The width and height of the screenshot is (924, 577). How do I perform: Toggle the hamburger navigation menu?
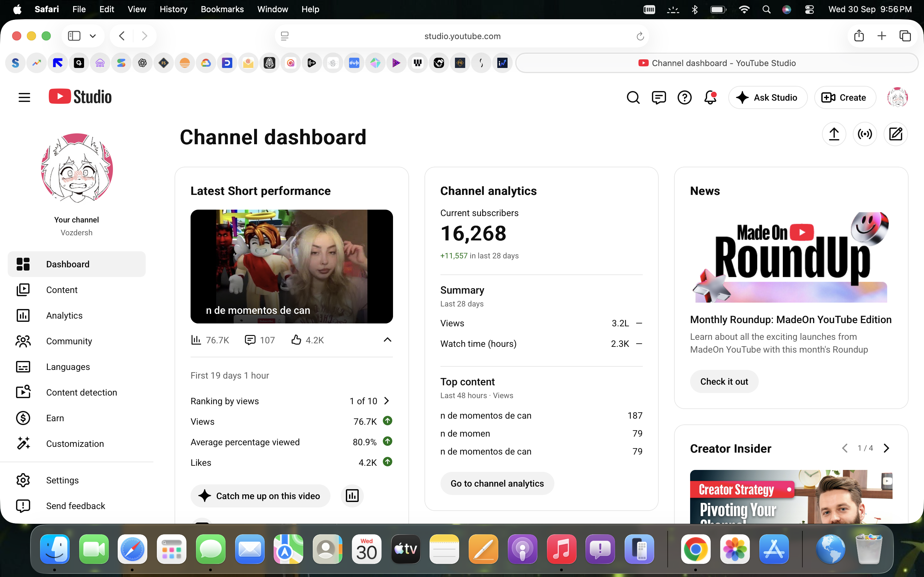[x=24, y=98]
